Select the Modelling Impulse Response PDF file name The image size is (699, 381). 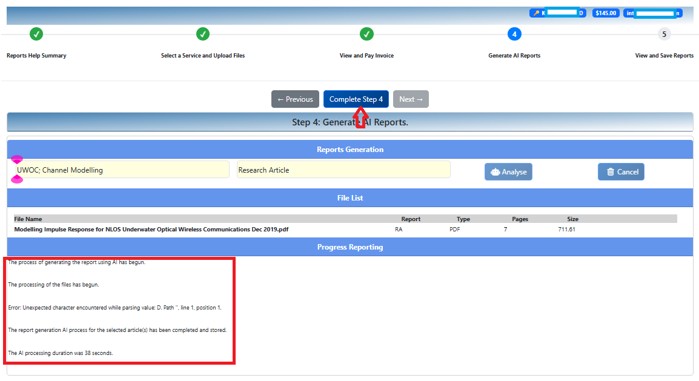pyautogui.click(x=151, y=229)
